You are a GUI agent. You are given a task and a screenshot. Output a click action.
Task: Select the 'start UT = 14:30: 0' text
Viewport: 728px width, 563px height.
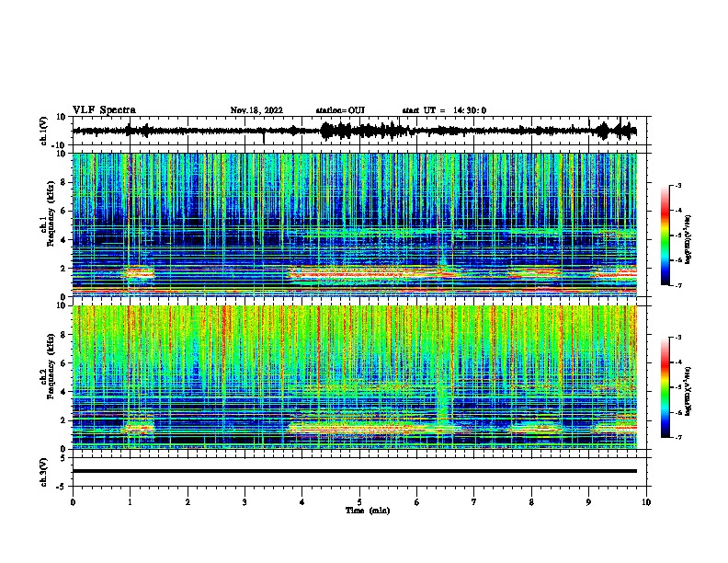444,110
